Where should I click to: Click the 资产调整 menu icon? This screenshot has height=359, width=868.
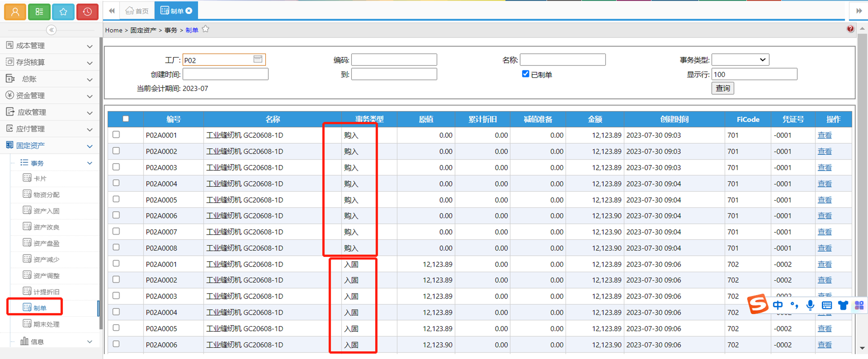[27, 275]
